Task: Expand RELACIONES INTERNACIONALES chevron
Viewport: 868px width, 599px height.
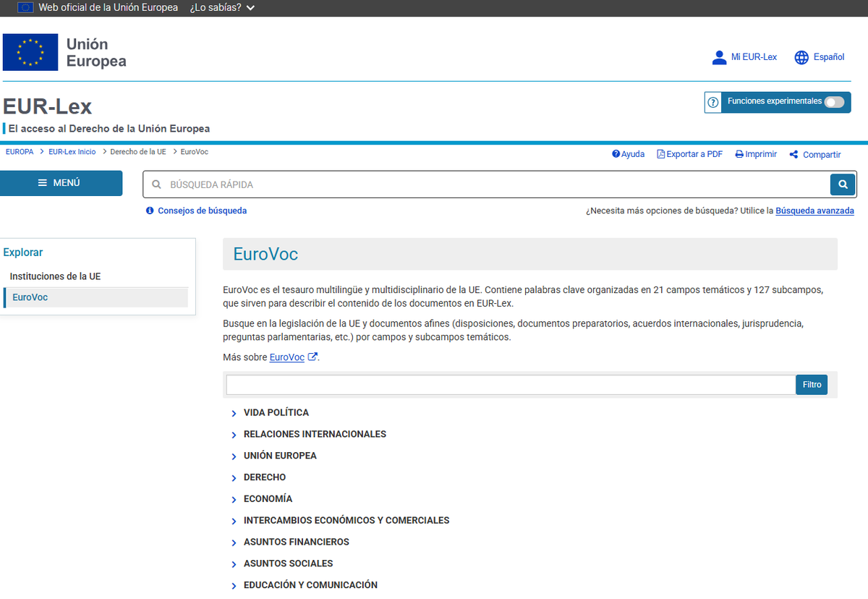Action: [x=234, y=436]
